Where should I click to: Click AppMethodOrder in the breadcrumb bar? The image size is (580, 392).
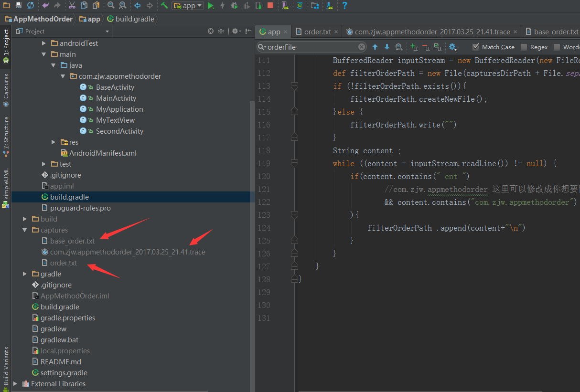[43, 19]
